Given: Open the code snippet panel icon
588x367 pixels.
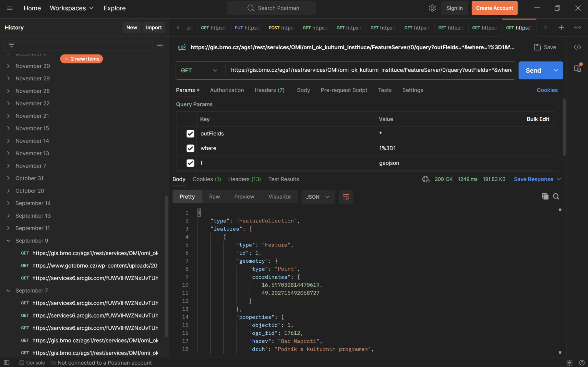Looking at the screenshot, I should (x=577, y=47).
